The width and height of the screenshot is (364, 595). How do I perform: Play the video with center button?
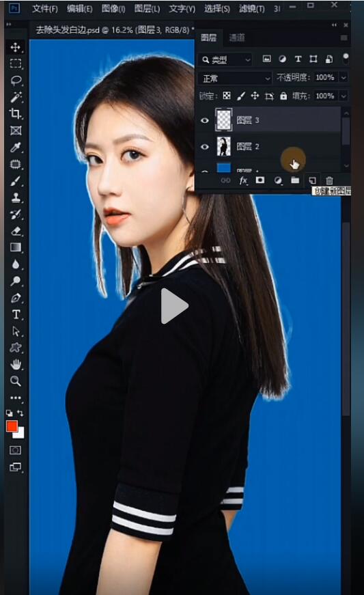coord(174,306)
